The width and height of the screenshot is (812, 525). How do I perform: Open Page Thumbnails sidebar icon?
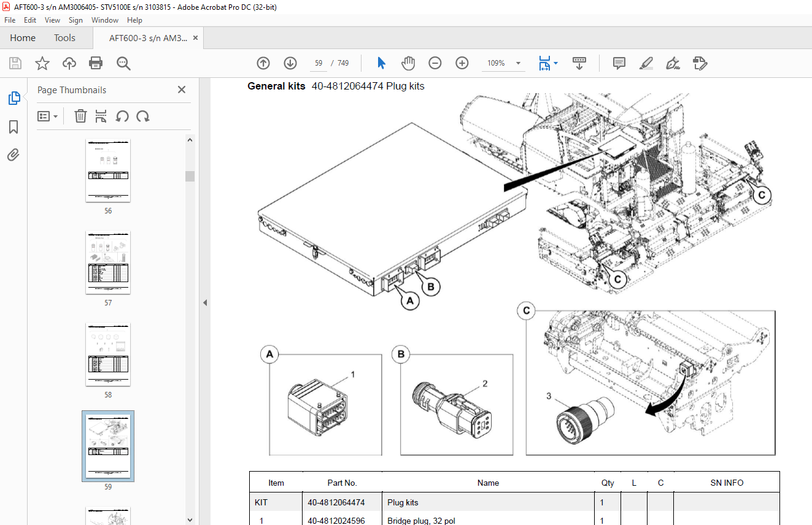coord(14,98)
